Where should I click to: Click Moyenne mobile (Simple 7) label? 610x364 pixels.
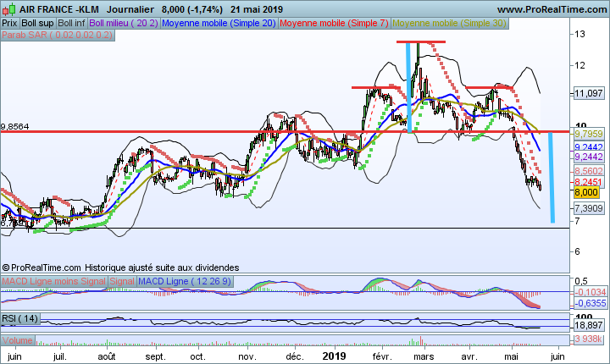pos(334,24)
